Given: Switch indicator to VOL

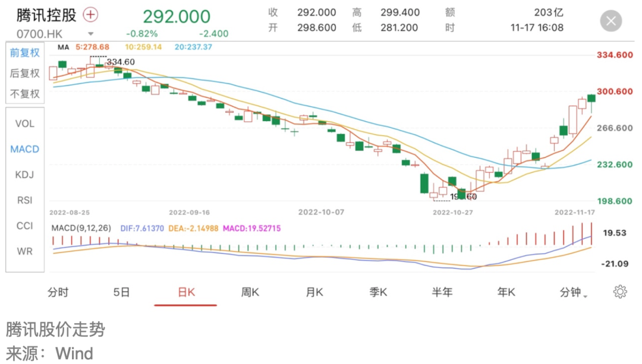Looking at the screenshot, I should 24,124.
